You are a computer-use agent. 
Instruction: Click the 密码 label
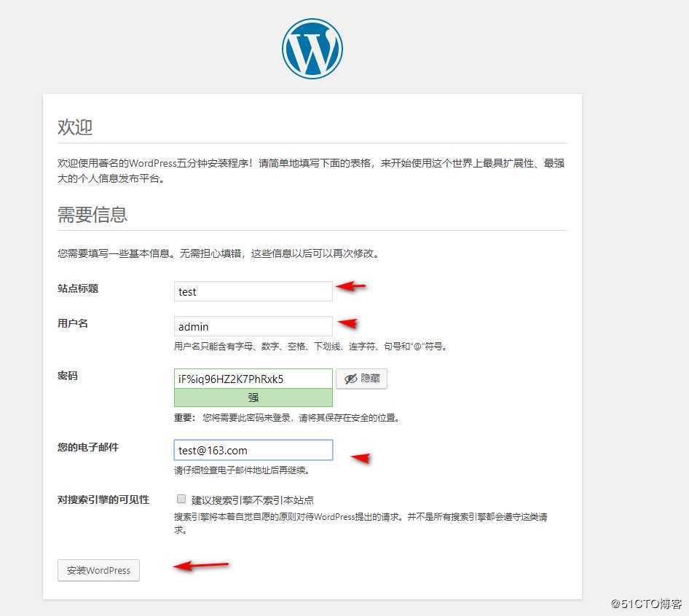[68, 376]
